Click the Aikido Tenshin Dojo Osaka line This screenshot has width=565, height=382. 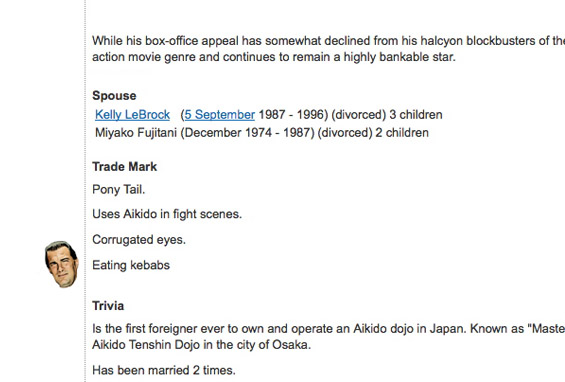pos(201,345)
